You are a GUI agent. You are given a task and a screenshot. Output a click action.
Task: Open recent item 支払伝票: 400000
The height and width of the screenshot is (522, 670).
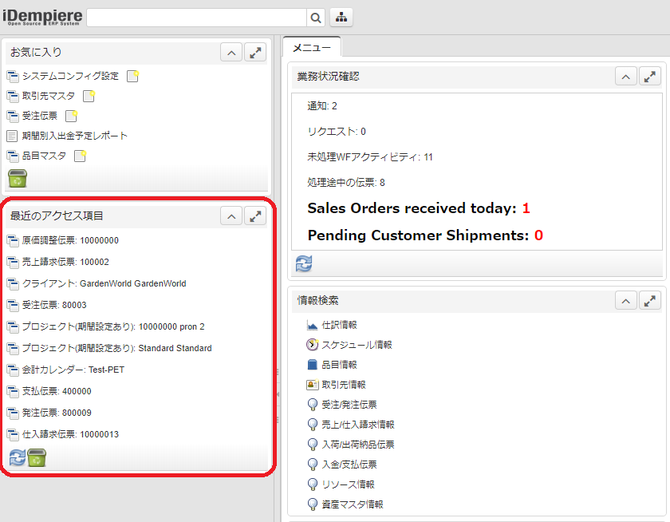click(56, 391)
